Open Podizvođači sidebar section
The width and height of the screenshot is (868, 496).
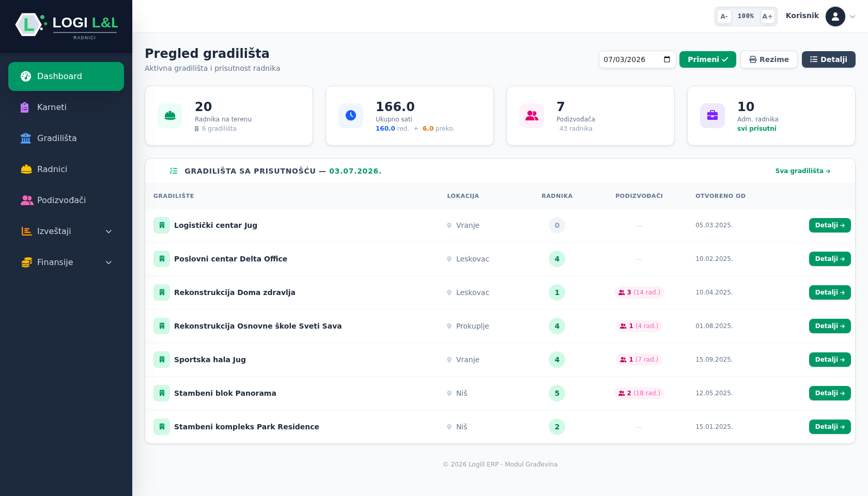click(x=66, y=200)
